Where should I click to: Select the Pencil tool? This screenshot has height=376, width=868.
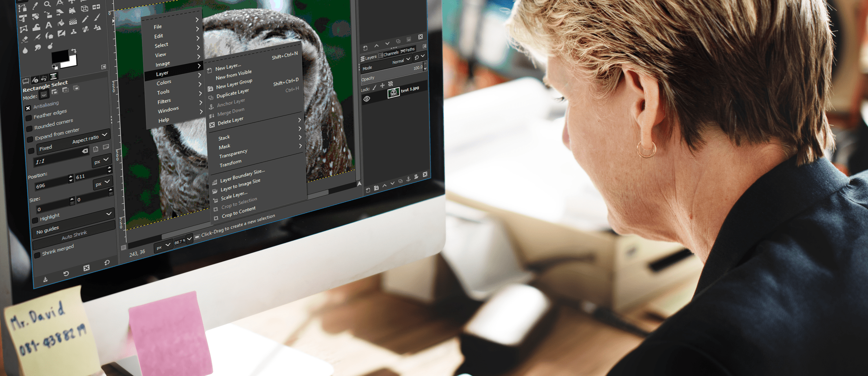pyautogui.click(x=85, y=20)
